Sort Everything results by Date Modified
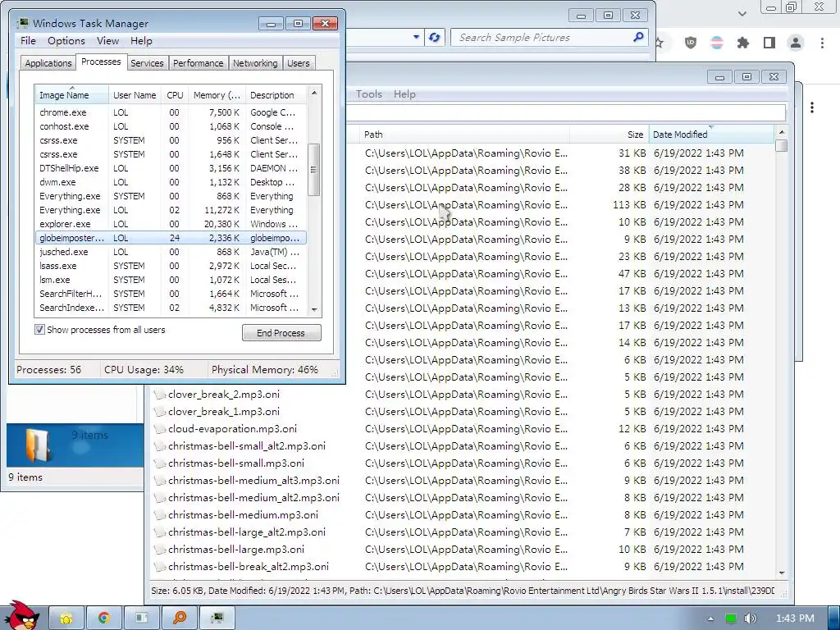840x630 pixels. (712, 135)
